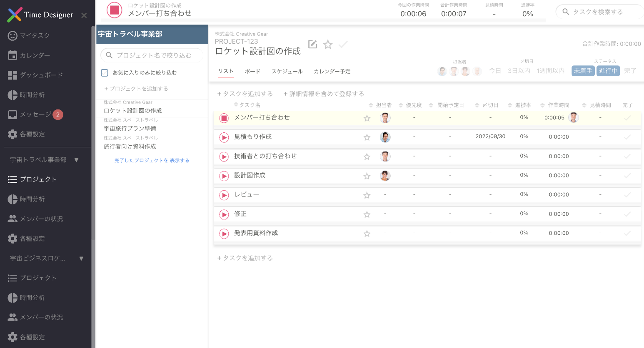This screenshot has width=644, height=348.
Task: Toggle the 未着手 status filter
Action: click(583, 71)
